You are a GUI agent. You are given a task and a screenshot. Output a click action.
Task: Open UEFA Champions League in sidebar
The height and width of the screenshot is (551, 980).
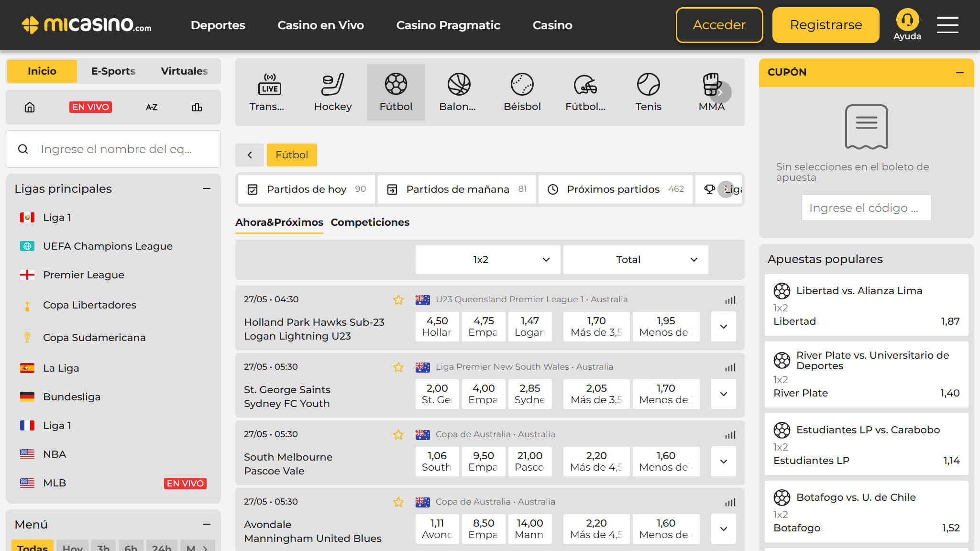(x=108, y=246)
